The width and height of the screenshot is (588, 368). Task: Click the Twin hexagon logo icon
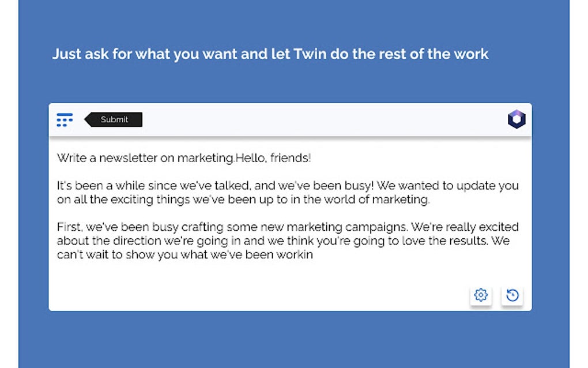click(x=516, y=119)
